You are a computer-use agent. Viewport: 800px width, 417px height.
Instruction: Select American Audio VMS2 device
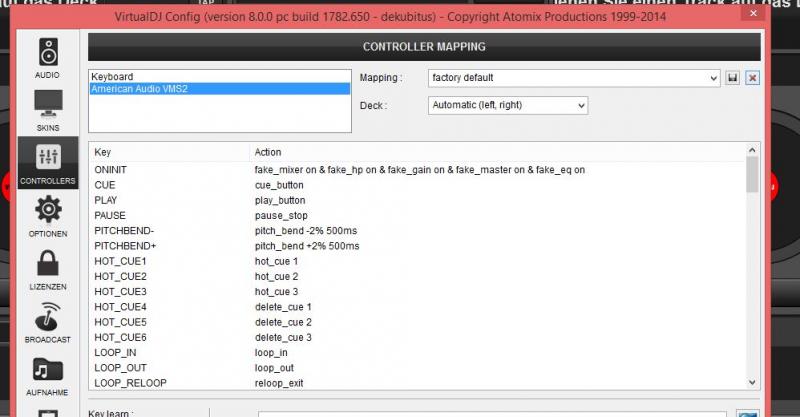220,89
